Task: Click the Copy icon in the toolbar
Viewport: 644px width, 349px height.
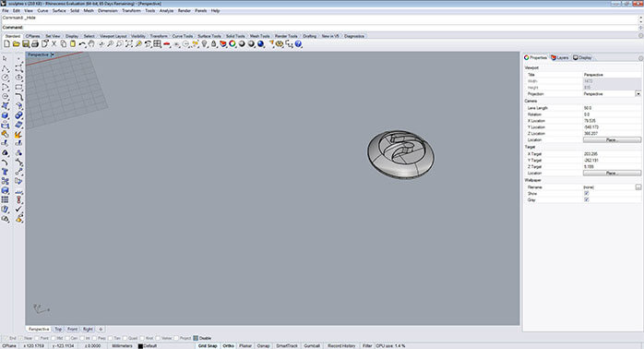Action: tap(64, 44)
